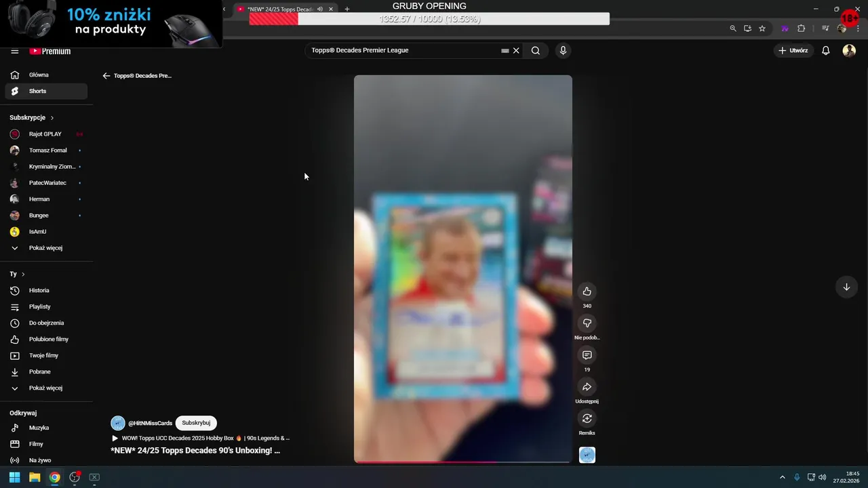Bookmark this page with star icon

tap(762, 28)
